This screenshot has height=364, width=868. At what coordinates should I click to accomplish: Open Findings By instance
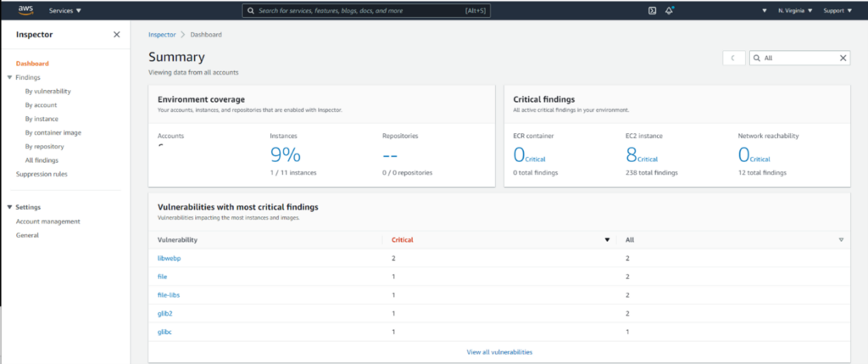point(42,119)
